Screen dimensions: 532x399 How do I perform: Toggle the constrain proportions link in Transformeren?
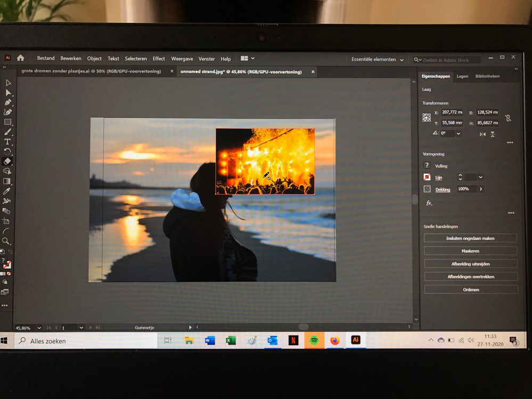(x=509, y=118)
